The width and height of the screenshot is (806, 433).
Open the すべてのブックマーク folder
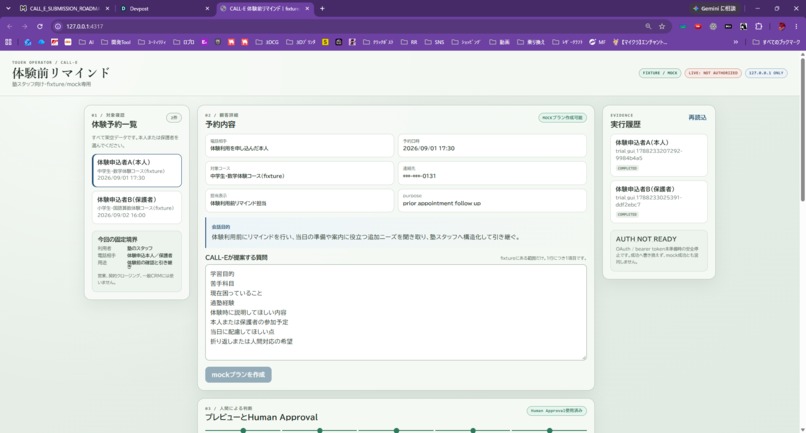click(776, 42)
